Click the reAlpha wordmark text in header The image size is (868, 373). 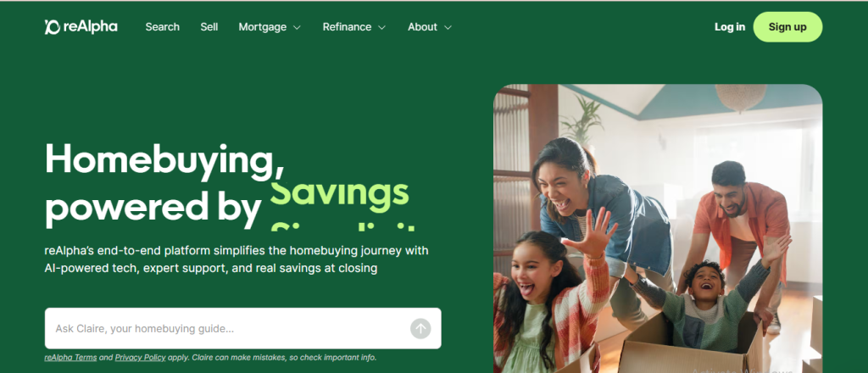point(90,26)
